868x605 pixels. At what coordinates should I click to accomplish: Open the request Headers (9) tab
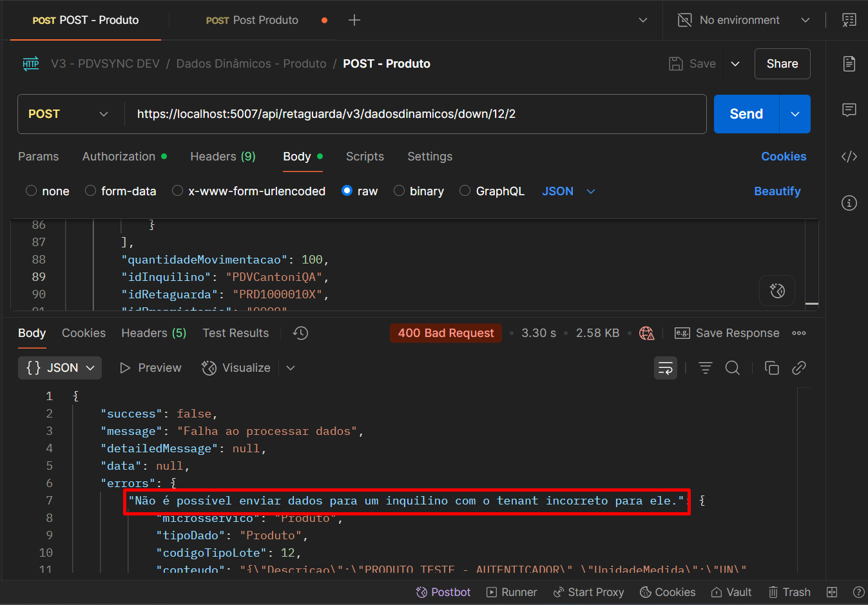coord(223,157)
